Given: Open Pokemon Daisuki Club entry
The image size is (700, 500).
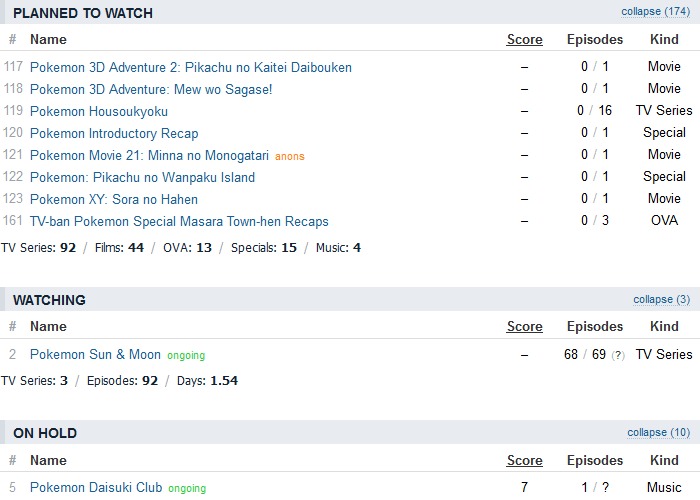Looking at the screenshot, I should [x=96, y=488].
